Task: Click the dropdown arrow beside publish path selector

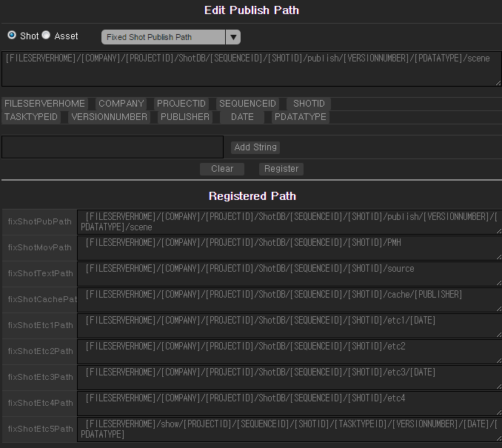Action: pos(232,37)
